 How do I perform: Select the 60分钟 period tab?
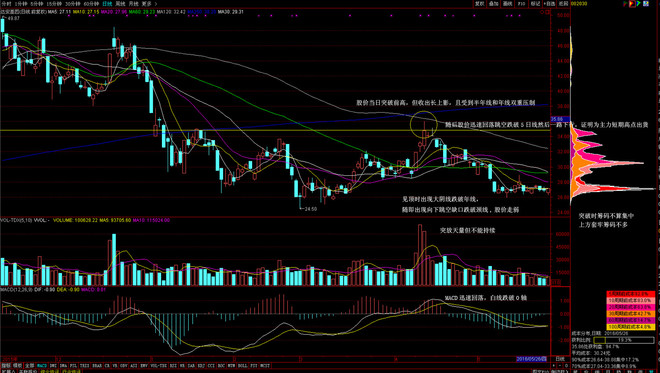click(91, 3)
